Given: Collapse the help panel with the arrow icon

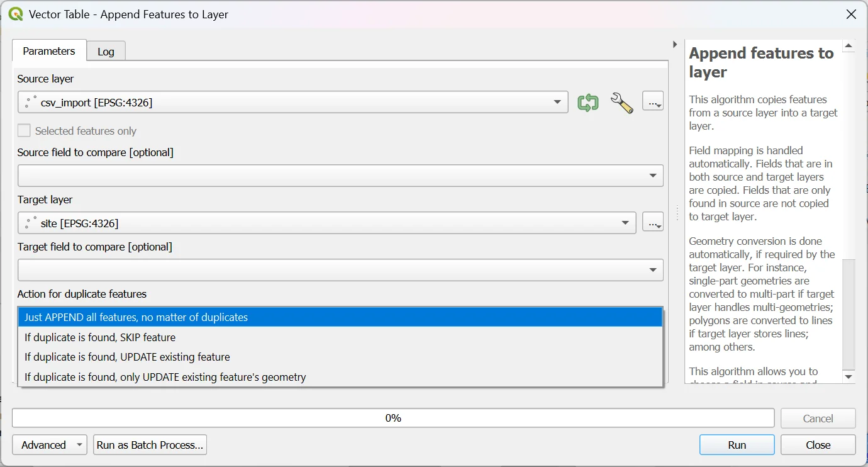Looking at the screenshot, I should [x=675, y=45].
